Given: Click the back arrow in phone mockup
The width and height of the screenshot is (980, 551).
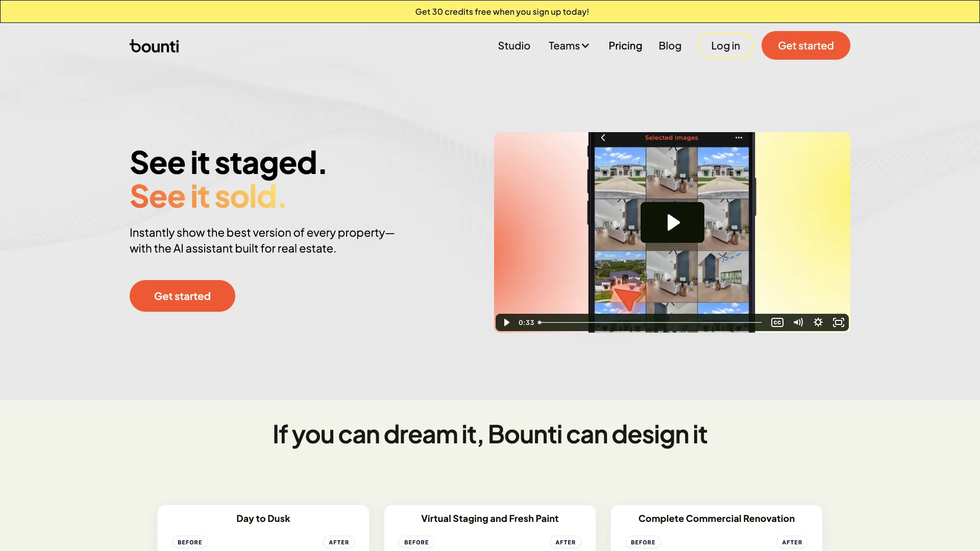Looking at the screenshot, I should click(603, 138).
